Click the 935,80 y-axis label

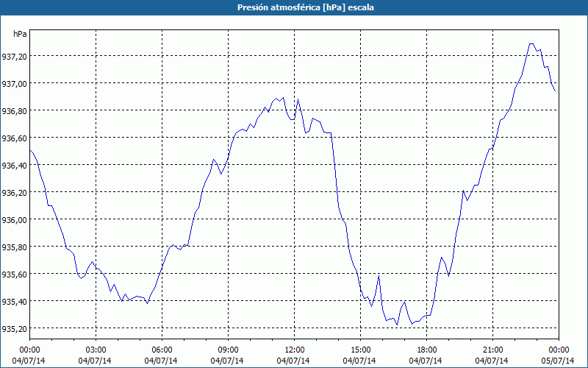pos(14,247)
